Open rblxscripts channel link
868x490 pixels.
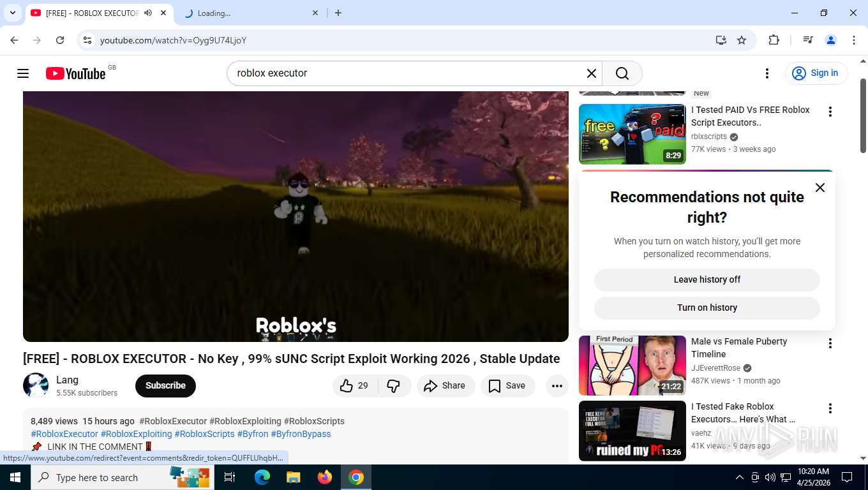[x=709, y=137]
